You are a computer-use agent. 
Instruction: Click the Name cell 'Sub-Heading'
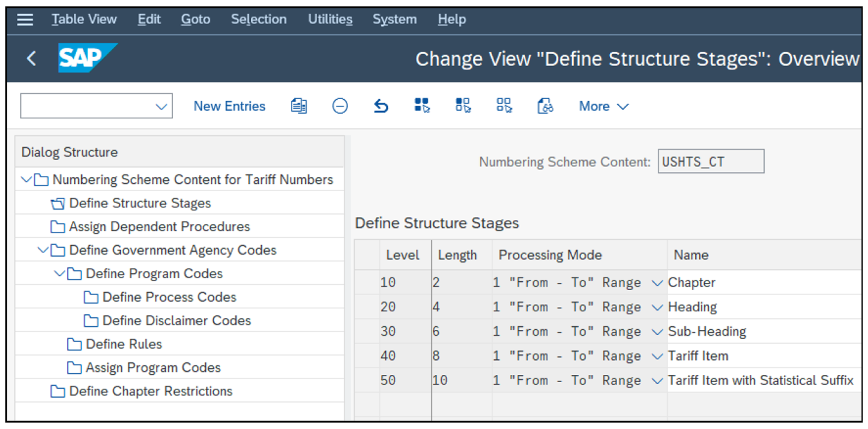pos(764,332)
